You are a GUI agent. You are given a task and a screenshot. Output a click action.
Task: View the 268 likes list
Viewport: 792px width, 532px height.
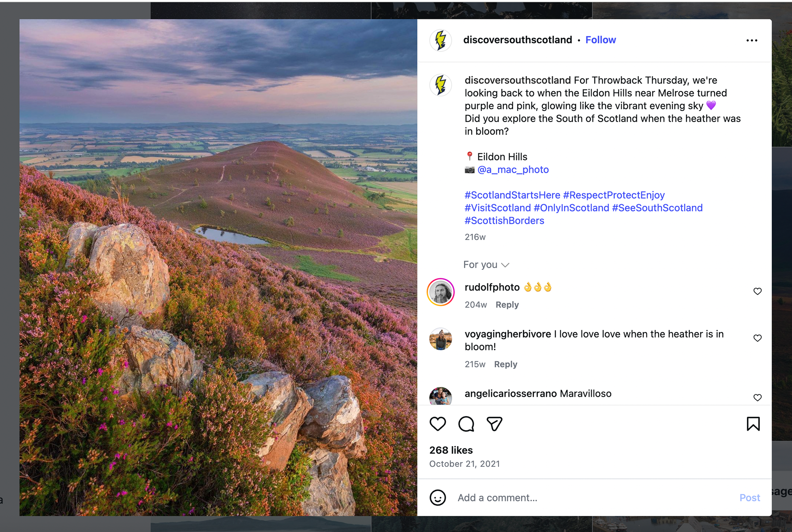click(451, 450)
